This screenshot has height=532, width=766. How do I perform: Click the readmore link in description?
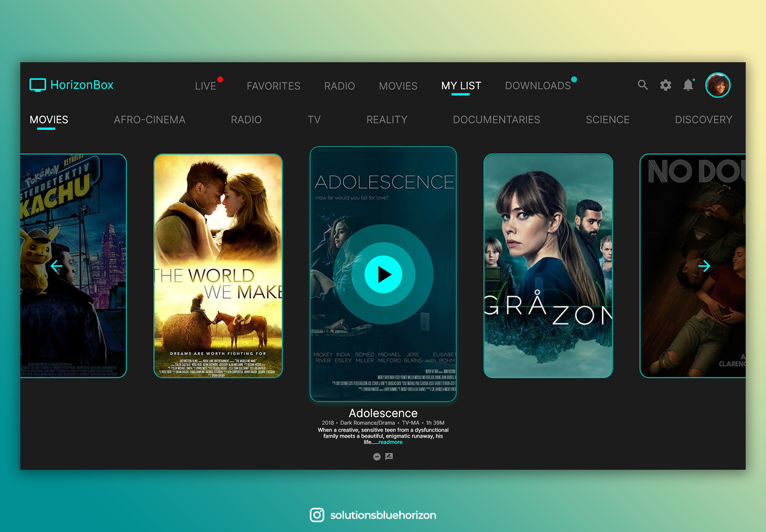click(x=390, y=442)
